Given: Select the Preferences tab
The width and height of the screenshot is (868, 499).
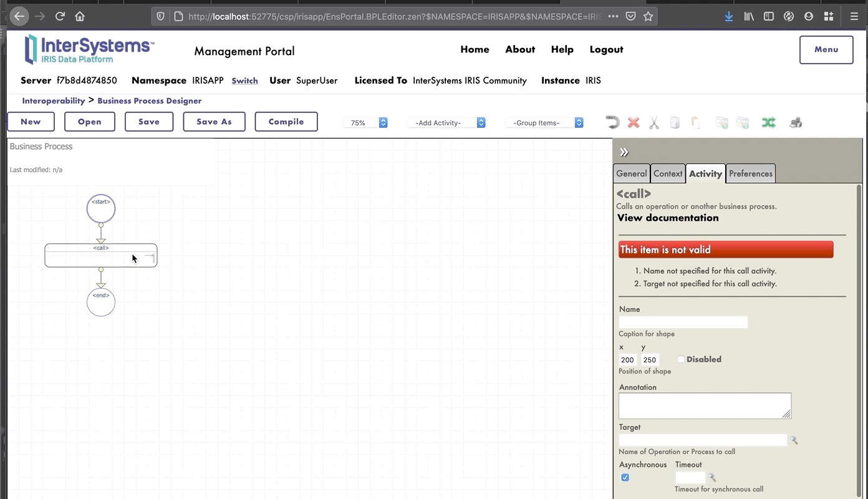Looking at the screenshot, I should (x=750, y=174).
